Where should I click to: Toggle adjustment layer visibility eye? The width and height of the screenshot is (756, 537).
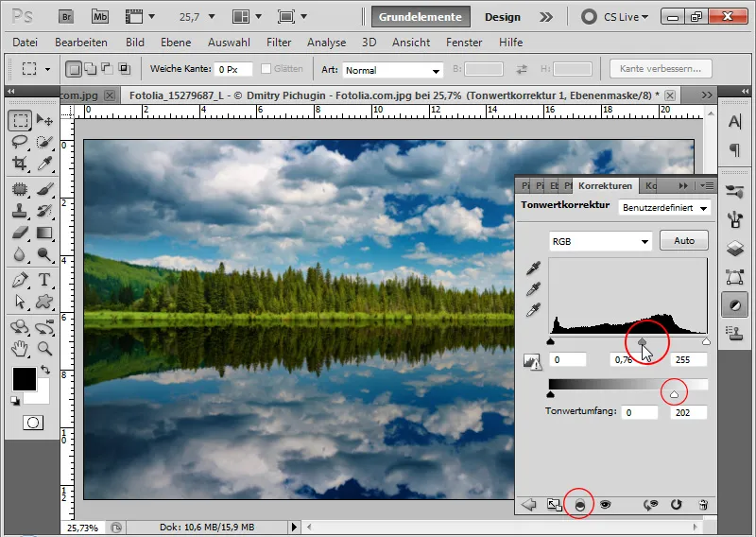(x=605, y=505)
